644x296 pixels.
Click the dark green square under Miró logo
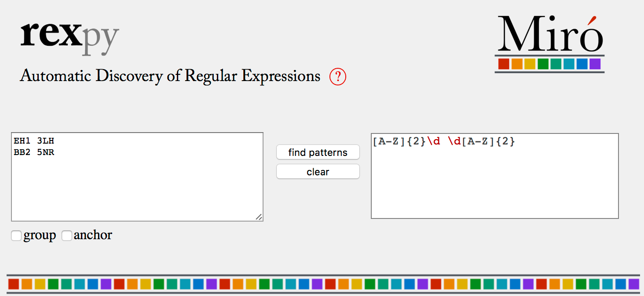(x=543, y=64)
